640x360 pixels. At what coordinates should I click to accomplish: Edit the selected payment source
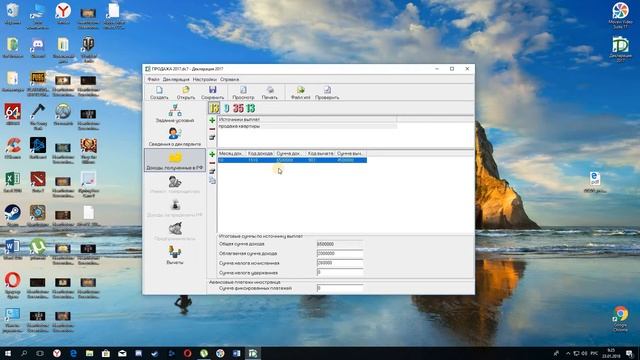[212, 138]
